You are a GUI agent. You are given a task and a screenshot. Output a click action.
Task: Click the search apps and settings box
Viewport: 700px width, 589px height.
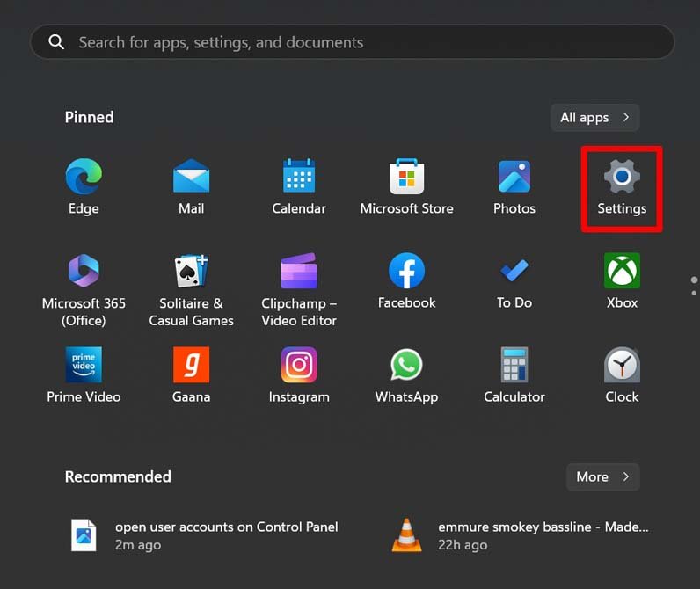point(352,42)
